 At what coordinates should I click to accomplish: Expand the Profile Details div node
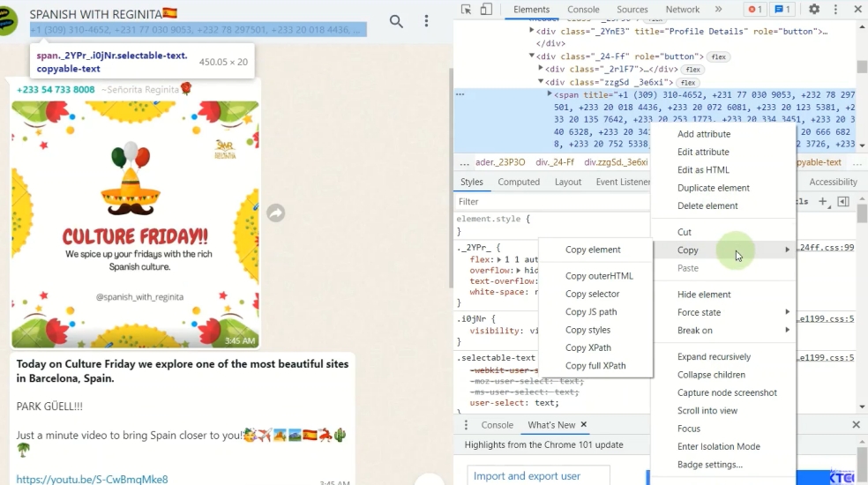click(x=531, y=31)
